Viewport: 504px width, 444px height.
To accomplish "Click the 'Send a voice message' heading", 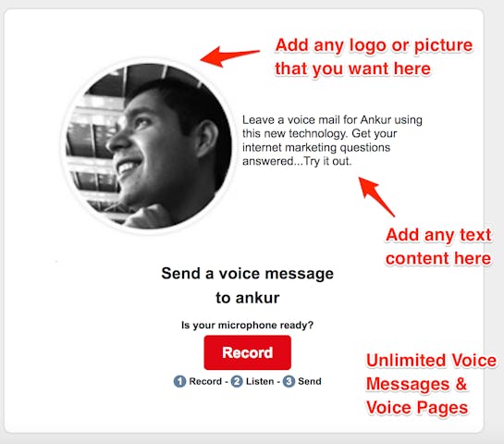I will 247,274.
